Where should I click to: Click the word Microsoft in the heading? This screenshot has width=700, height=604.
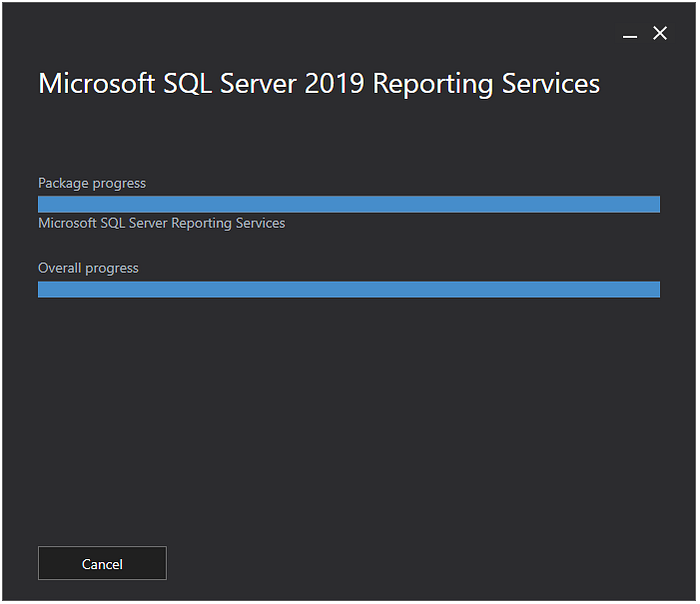(96, 83)
